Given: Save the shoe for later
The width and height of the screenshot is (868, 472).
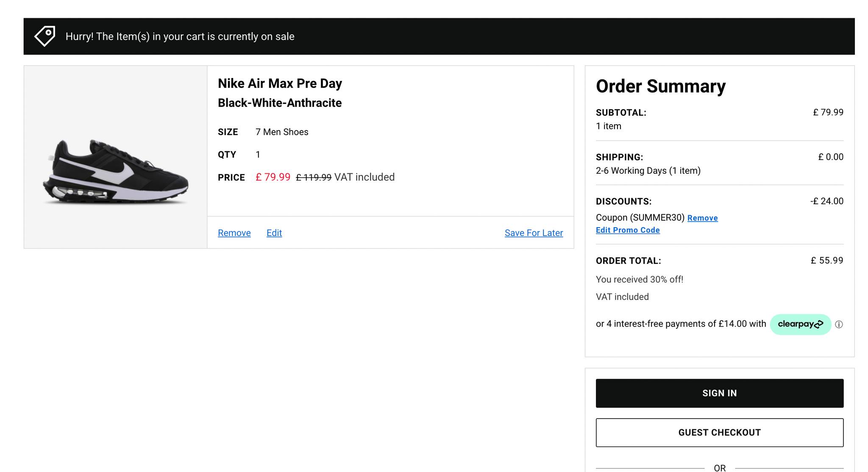Looking at the screenshot, I should [x=534, y=233].
